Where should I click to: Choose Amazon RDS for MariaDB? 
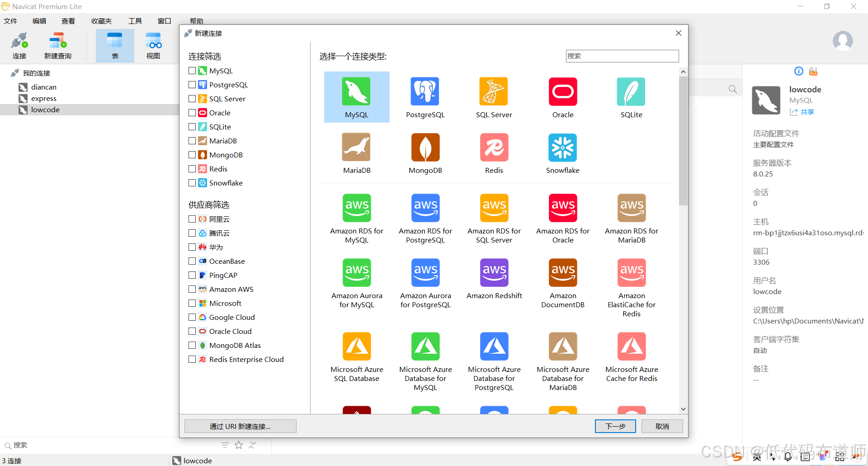tap(631, 219)
